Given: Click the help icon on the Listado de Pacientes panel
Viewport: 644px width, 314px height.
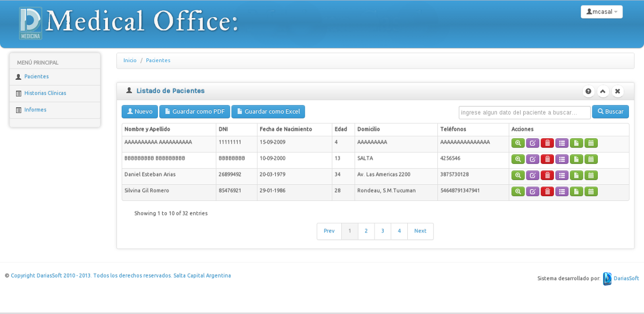Looking at the screenshot, I should [x=589, y=91].
